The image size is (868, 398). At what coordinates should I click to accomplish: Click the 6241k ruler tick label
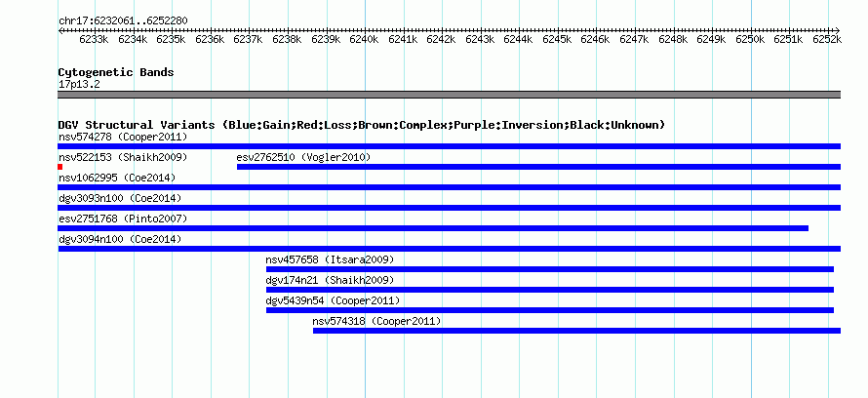click(403, 40)
